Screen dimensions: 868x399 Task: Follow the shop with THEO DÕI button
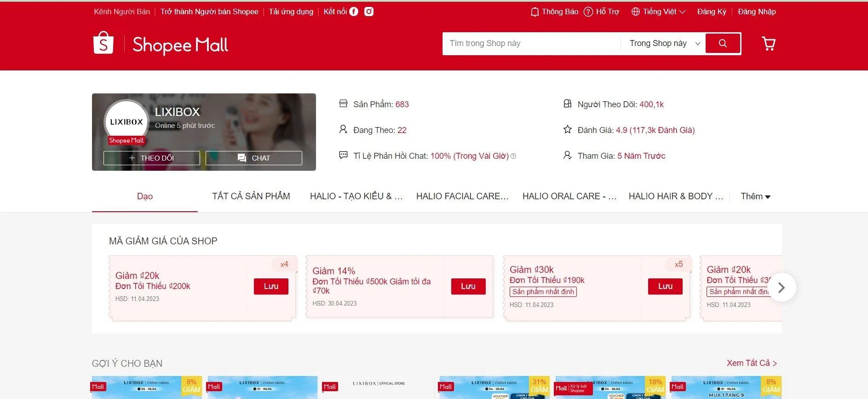click(x=152, y=158)
